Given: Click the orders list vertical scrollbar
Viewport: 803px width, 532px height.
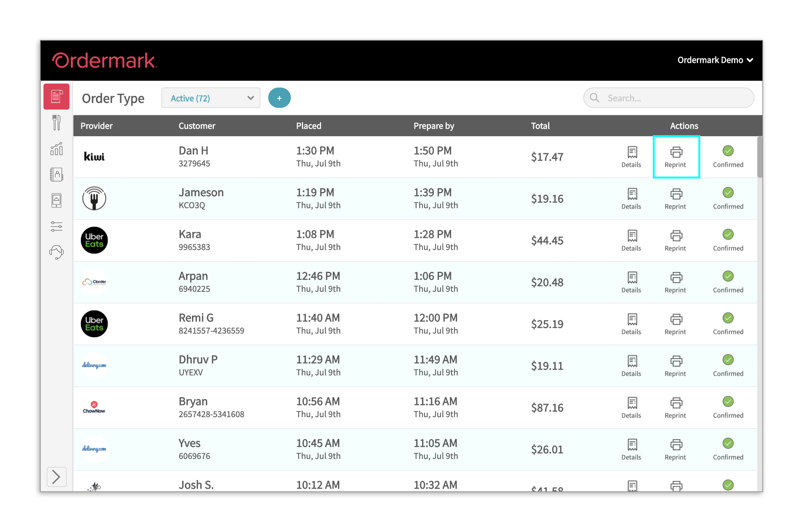Looking at the screenshot, I should point(760,157).
